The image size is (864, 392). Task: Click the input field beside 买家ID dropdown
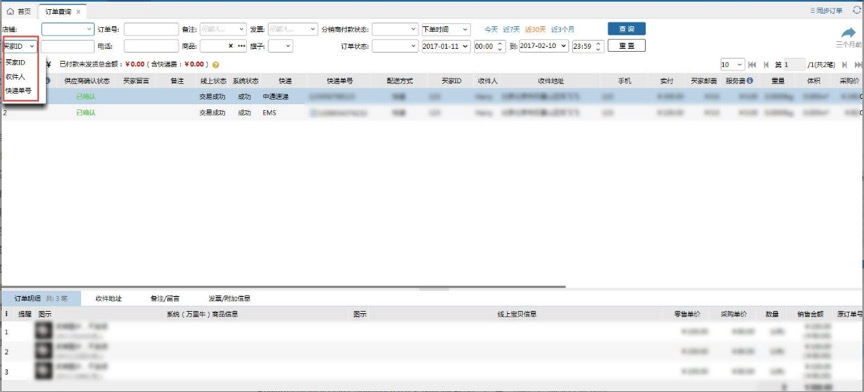[x=67, y=46]
